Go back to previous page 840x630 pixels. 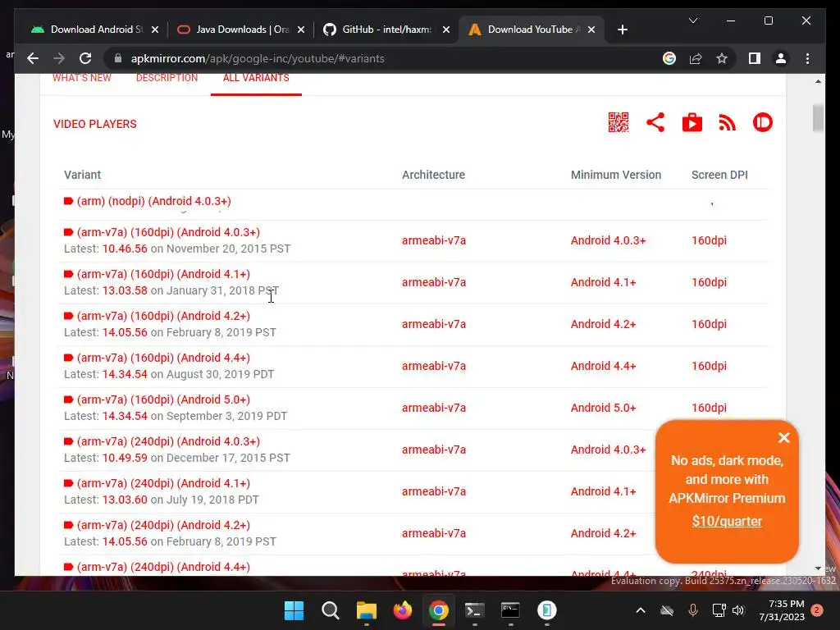click(33, 58)
